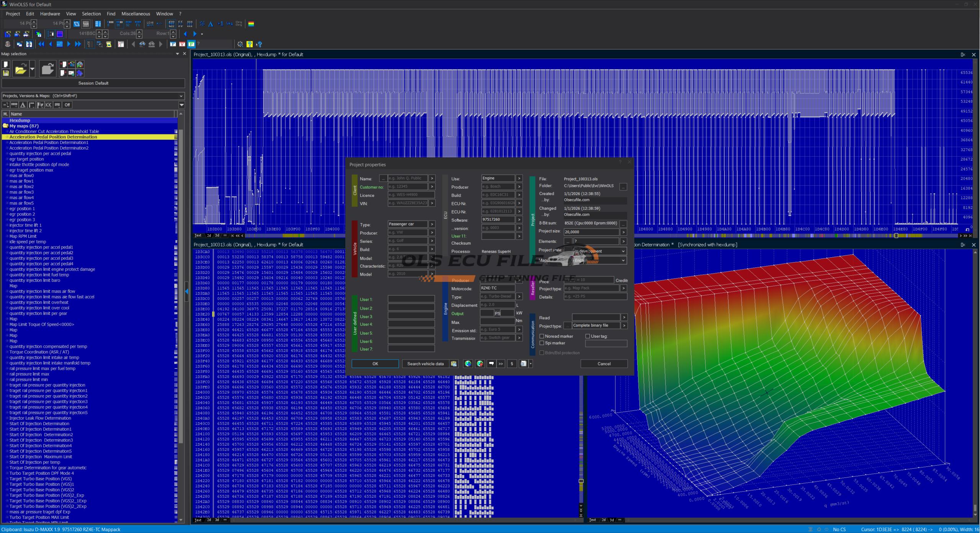
Task: Click the save project floppy icon
Action: coord(6,73)
